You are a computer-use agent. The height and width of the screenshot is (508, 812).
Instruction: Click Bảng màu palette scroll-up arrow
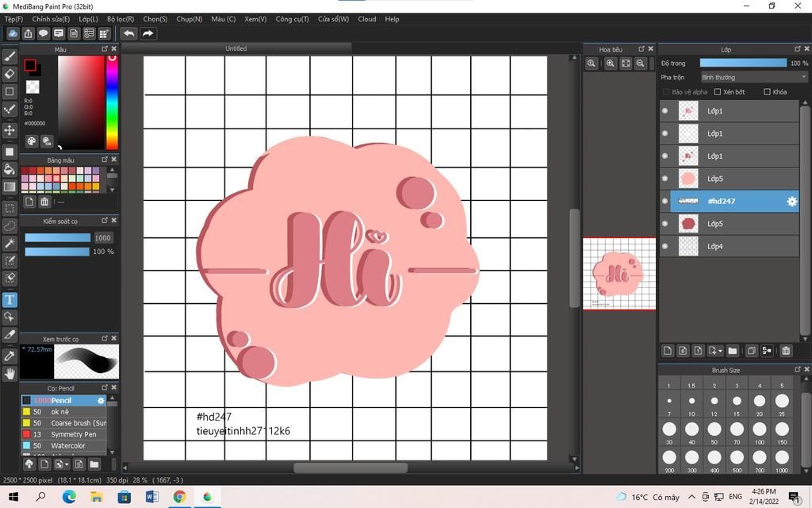tap(112, 170)
